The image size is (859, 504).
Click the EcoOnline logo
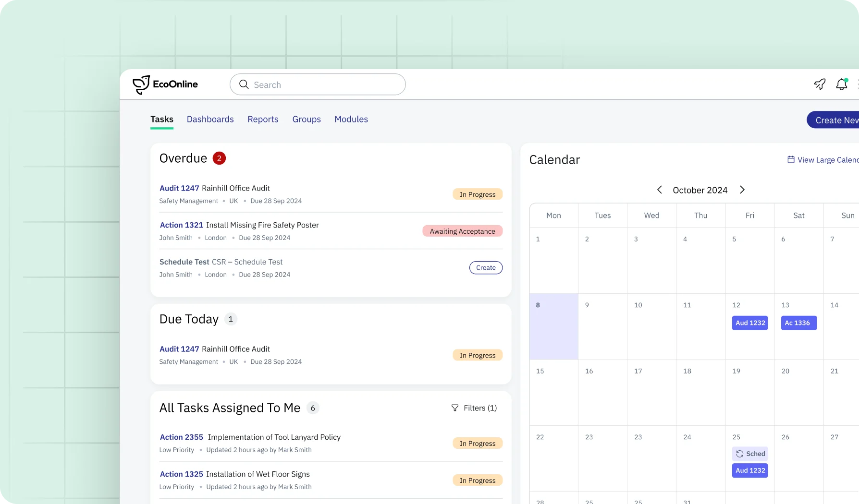coord(165,84)
